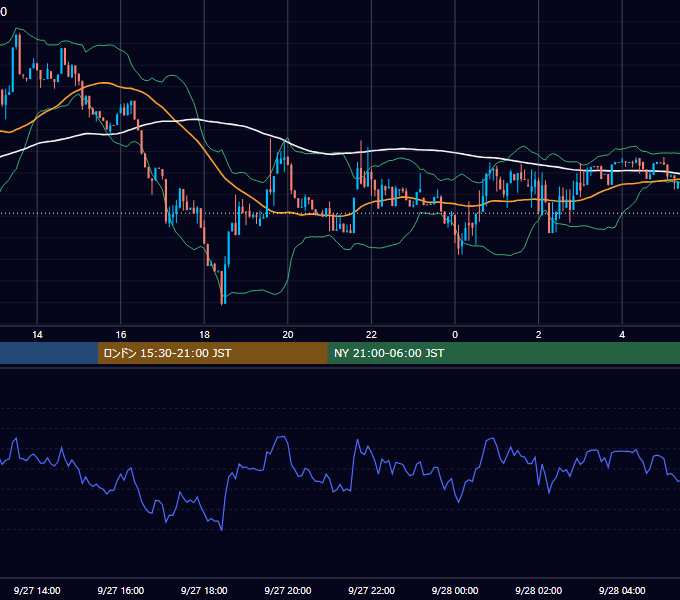Click the hour label 16 on price chart axis
The width and height of the screenshot is (680, 600).
pyautogui.click(x=121, y=335)
